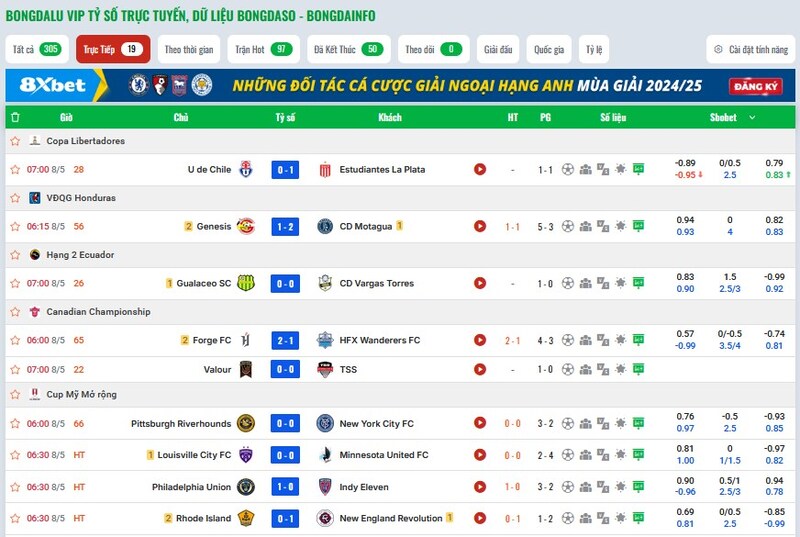This screenshot has width=800, height=537.
Task: Click the HFX Wanderers FC crest
Action: click(x=325, y=340)
